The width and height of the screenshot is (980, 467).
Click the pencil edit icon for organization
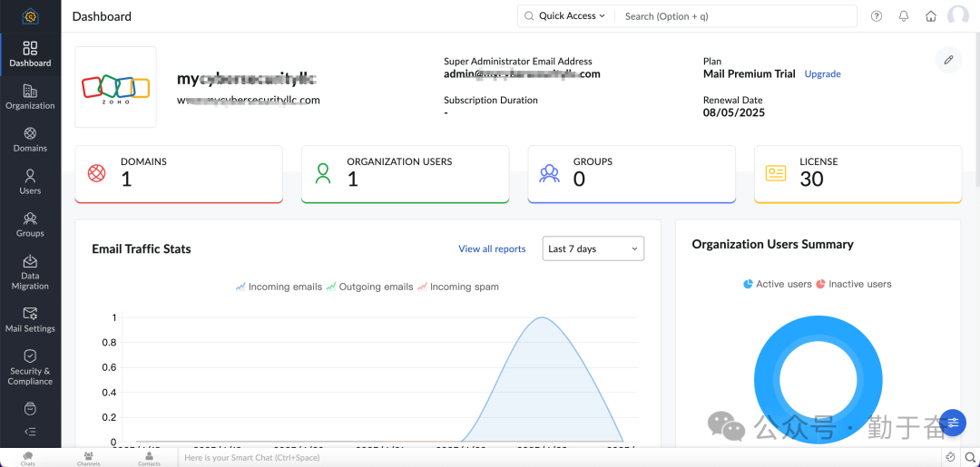[948, 60]
